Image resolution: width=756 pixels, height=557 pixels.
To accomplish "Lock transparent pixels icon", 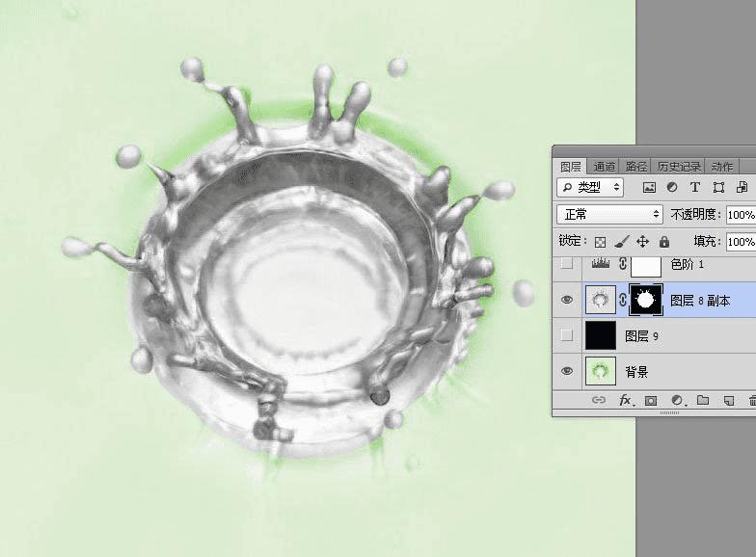I will pyautogui.click(x=600, y=241).
